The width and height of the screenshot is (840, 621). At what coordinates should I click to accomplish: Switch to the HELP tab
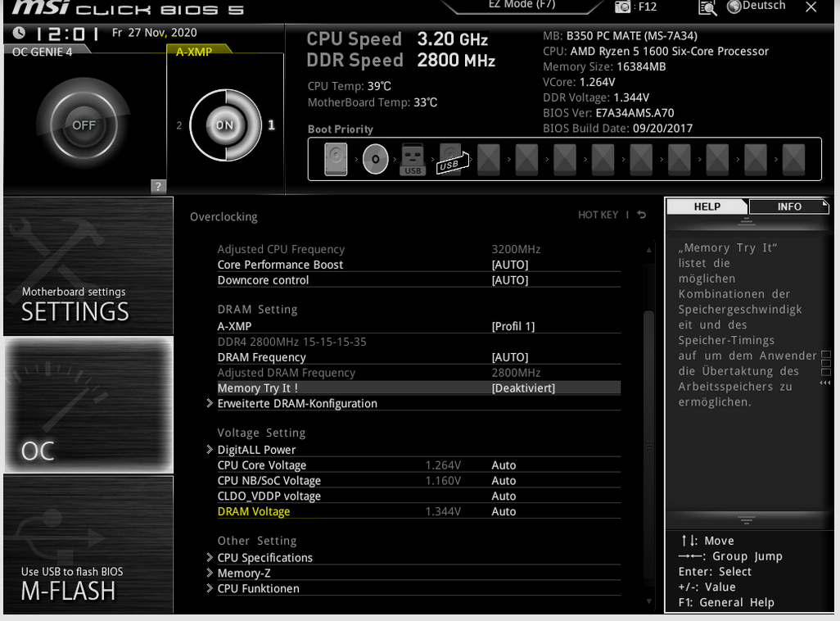pyautogui.click(x=707, y=207)
